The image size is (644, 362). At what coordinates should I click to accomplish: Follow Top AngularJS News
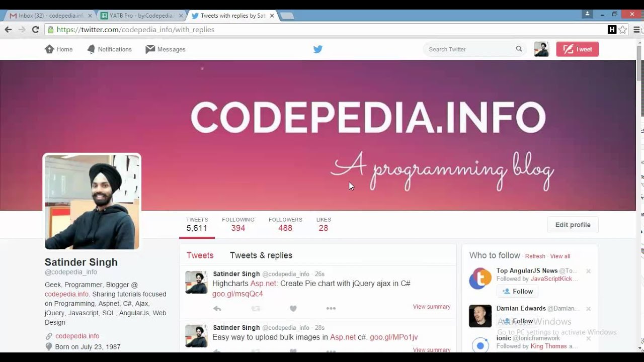click(517, 291)
